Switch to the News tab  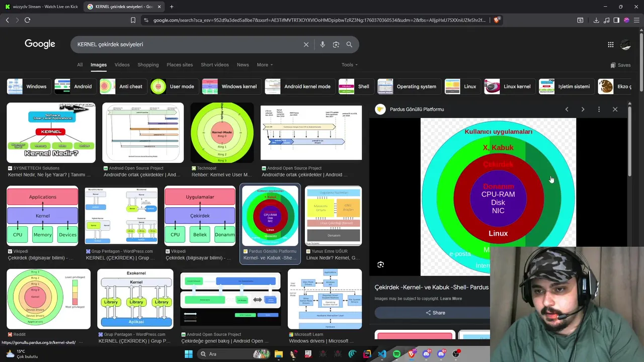pyautogui.click(x=243, y=65)
